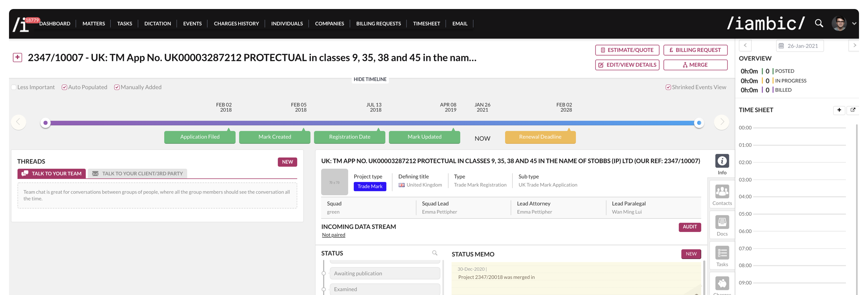Open Charges History menu

(236, 24)
